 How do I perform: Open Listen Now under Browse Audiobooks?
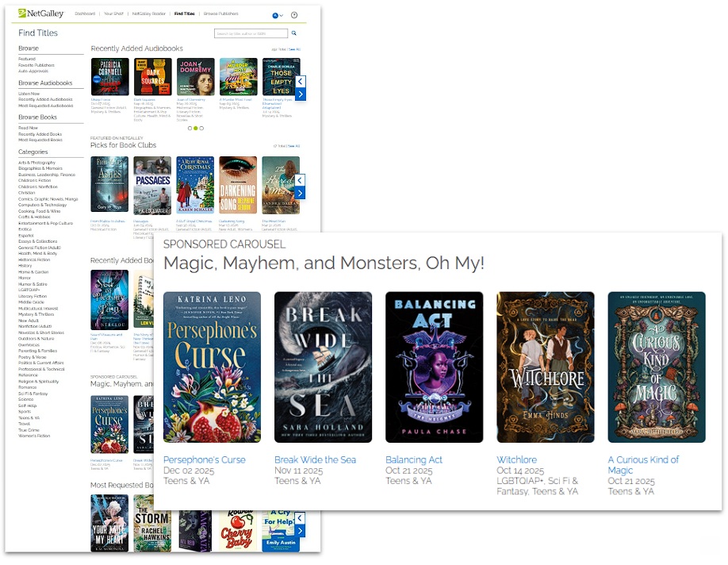tap(29, 94)
